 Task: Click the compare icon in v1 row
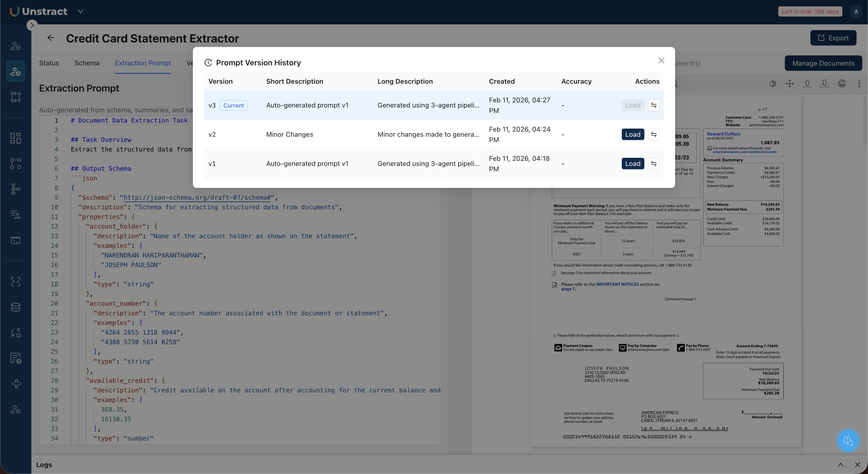click(653, 164)
